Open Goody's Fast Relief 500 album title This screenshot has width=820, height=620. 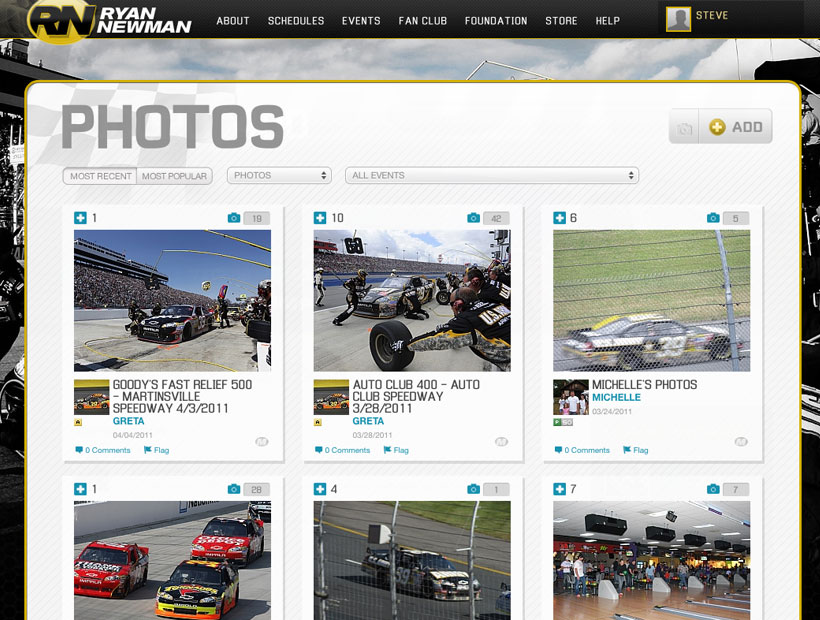[x=182, y=396]
